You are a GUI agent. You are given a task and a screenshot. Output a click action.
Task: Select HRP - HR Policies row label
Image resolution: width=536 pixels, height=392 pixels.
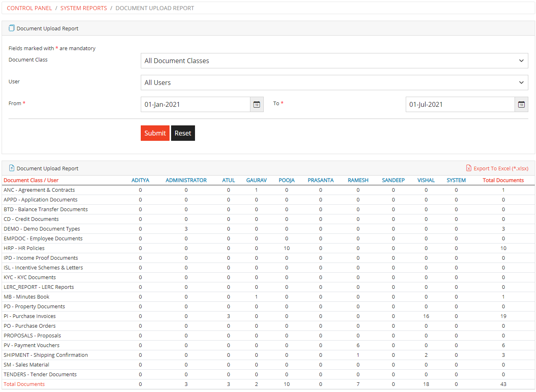(x=24, y=248)
